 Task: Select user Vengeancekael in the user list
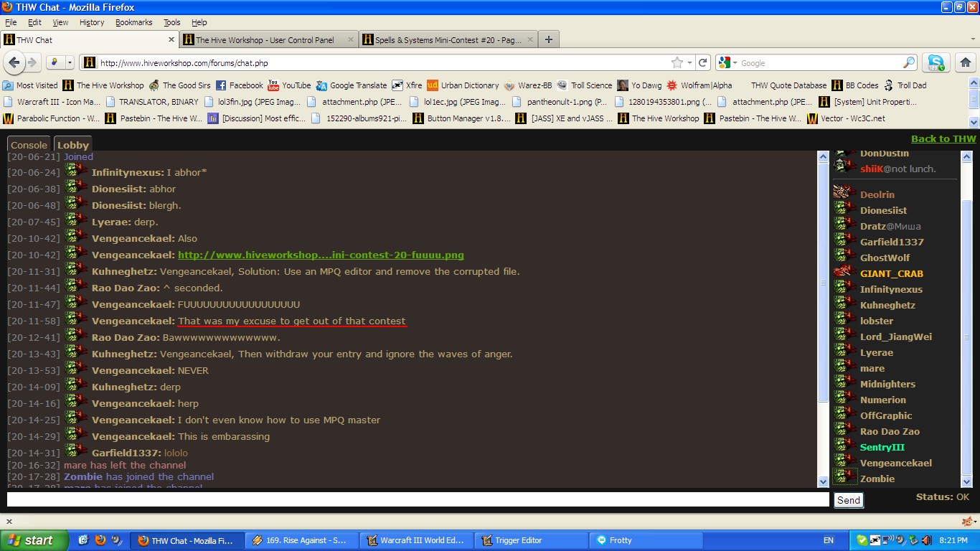[896, 463]
